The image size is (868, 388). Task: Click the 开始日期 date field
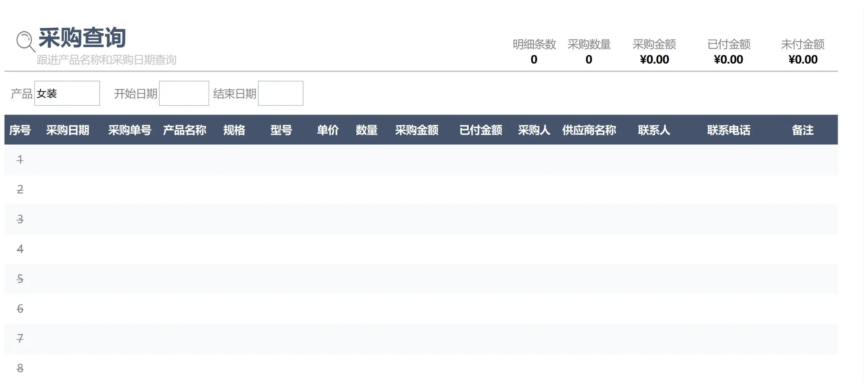[184, 93]
